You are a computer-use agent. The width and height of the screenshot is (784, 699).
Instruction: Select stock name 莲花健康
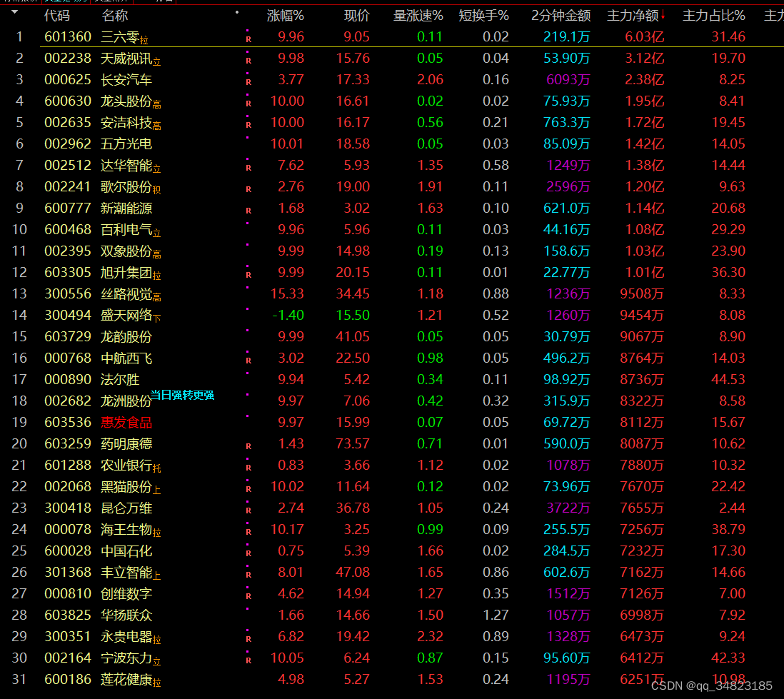(126, 680)
